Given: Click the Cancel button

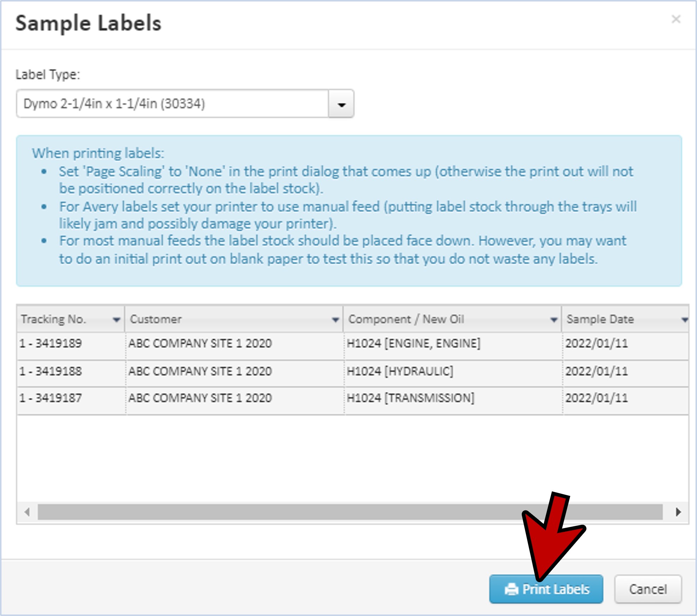Looking at the screenshot, I should tap(648, 589).
